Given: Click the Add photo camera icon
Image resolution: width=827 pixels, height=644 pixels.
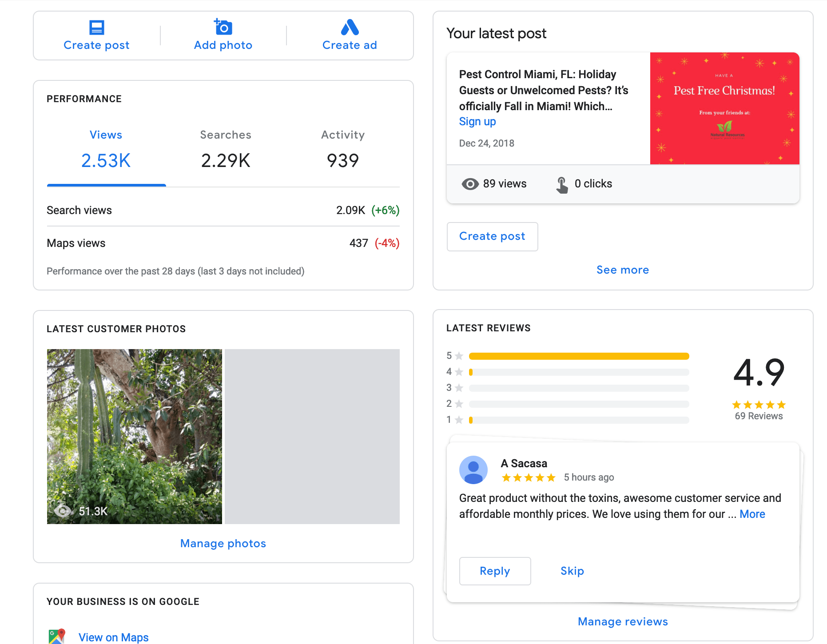Looking at the screenshot, I should pos(223,27).
